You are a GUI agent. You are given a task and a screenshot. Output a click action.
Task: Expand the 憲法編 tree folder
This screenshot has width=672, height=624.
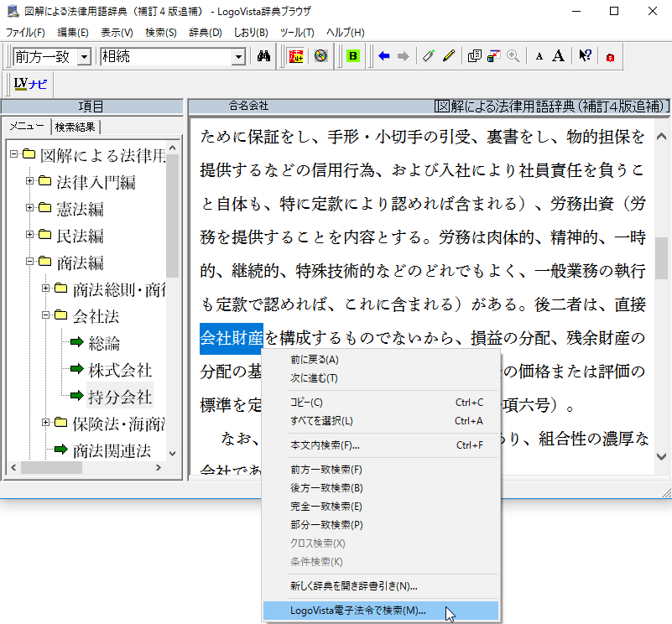(x=30, y=208)
